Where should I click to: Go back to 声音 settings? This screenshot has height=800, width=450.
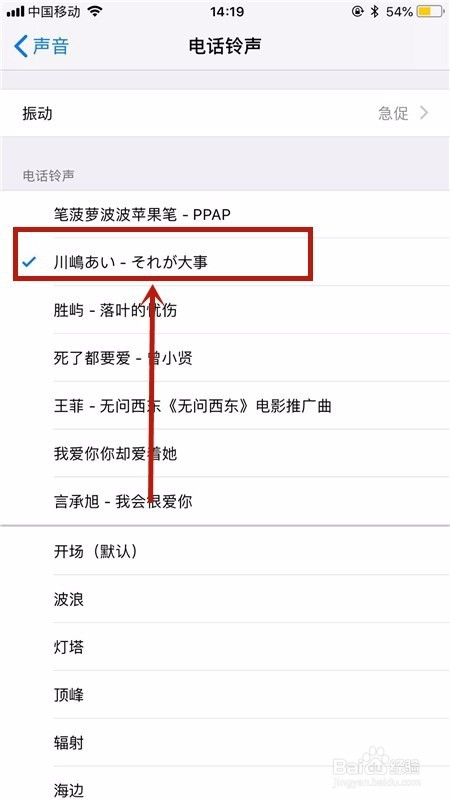(41, 46)
